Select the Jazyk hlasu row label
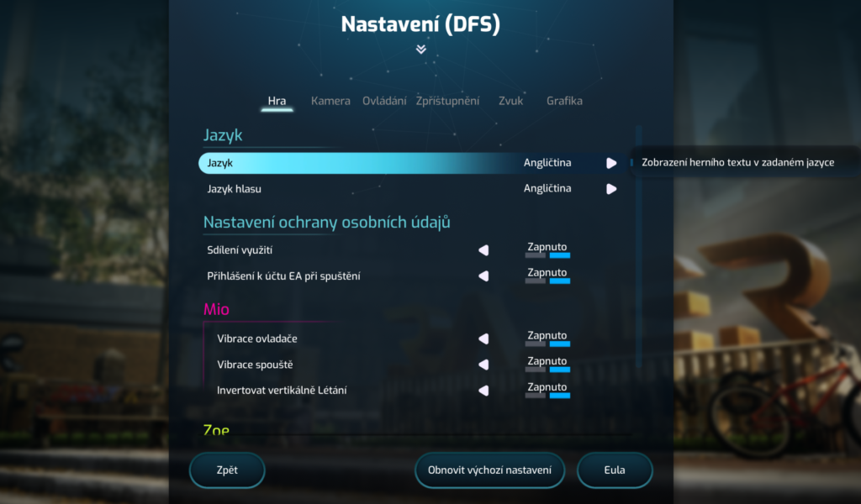This screenshot has height=504, width=861. (x=234, y=189)
